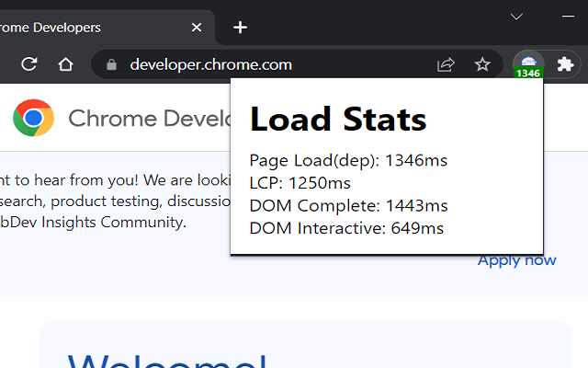The width and height of the screenshot is (588, 368).
Task: View site security lock icon
Action: (x=111, y=64)
